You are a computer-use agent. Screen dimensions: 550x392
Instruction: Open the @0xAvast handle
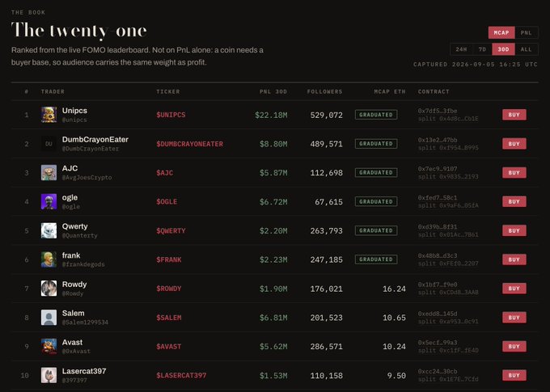coord(76,352)
